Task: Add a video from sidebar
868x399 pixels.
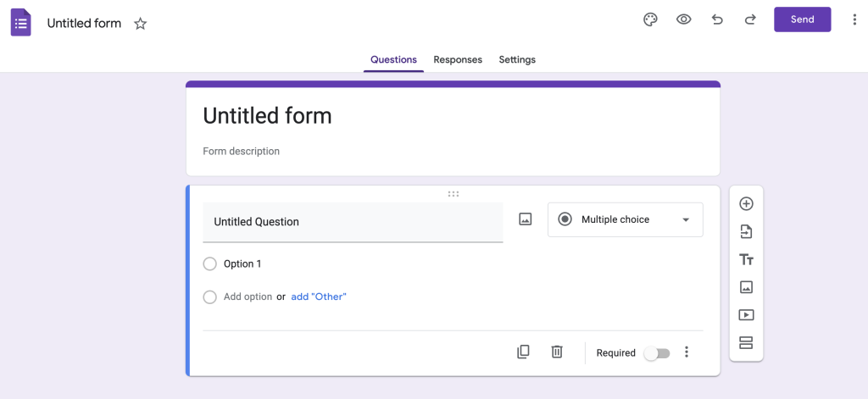Action: [746, 315]
